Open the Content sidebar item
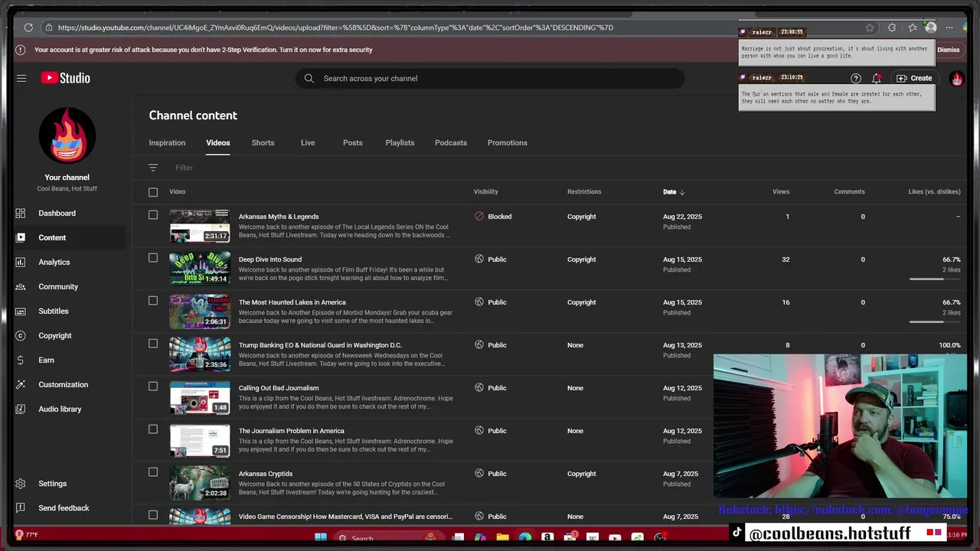Viewport: 980px width, 551px height. (x=69, y=237)
